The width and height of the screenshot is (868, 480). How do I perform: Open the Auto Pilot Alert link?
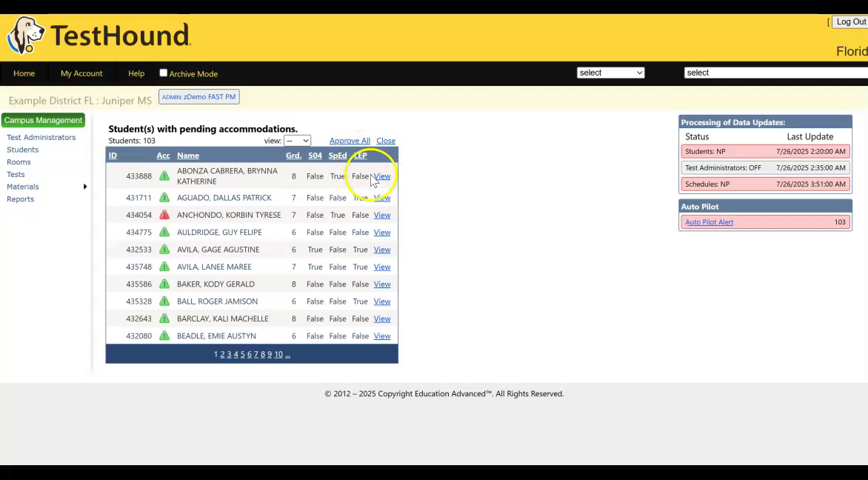(x=709, y=222)
